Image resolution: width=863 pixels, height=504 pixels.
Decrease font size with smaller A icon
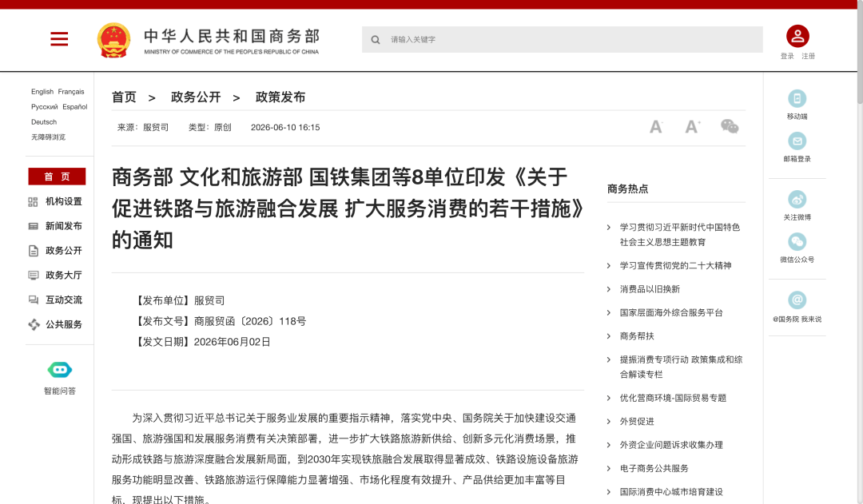pyautogui.click(x=655, y=127)
